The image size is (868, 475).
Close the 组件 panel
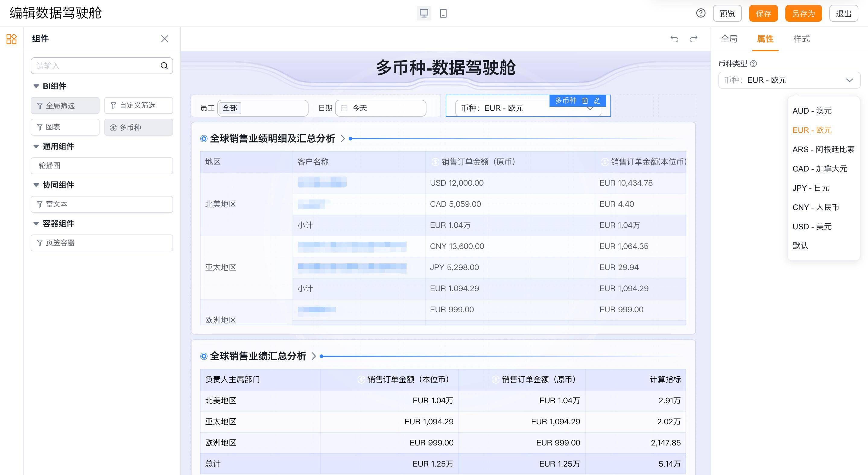pos(164,39)
